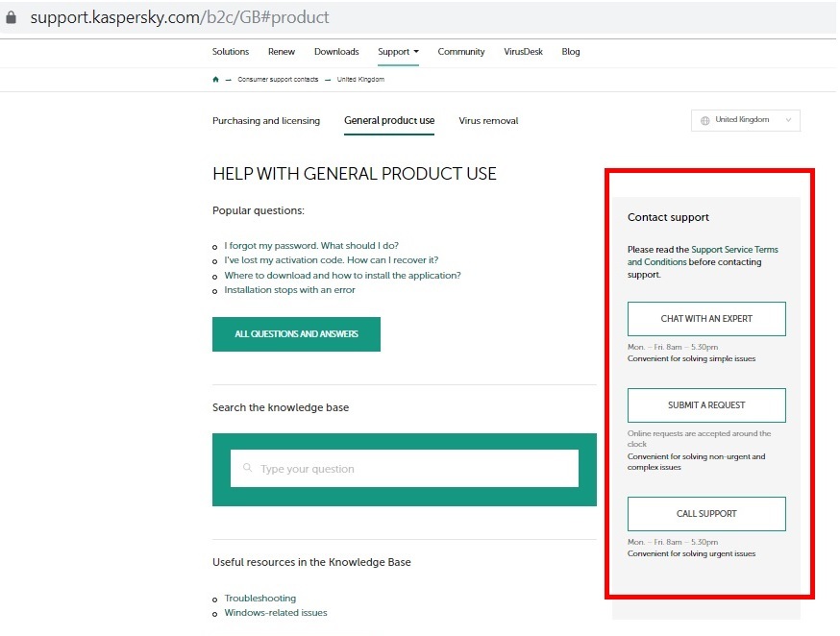
Task: Switch to the Virus removal tab
Action: click(x=488, y=120)
